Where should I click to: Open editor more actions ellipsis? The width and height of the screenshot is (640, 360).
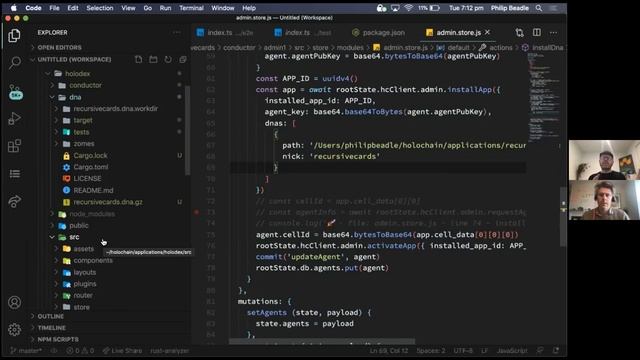[553, 33]
